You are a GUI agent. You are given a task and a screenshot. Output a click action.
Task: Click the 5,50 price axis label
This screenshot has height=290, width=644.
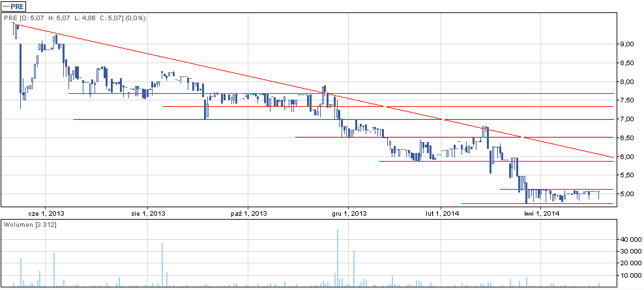(x=627, y=175)
